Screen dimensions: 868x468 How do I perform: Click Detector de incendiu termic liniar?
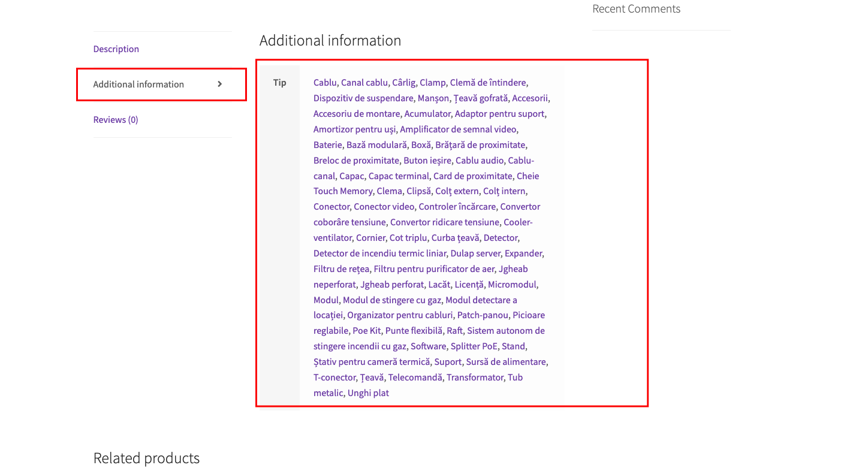(x=380, y=253)
